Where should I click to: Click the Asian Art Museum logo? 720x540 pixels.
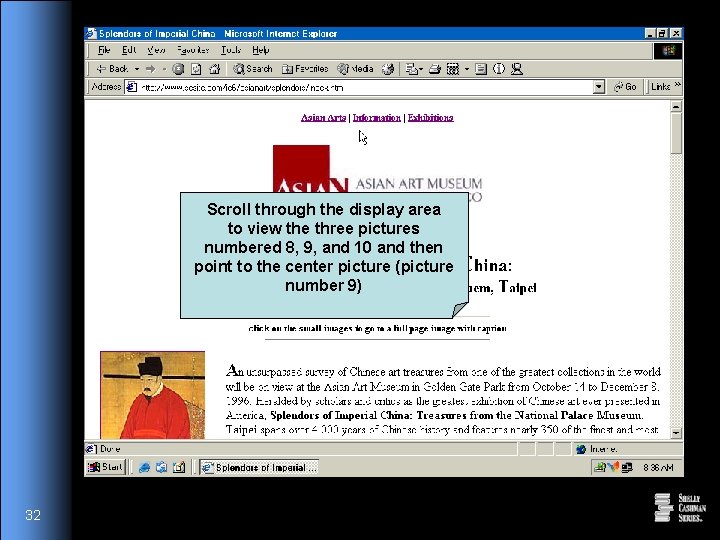point(377,169)
